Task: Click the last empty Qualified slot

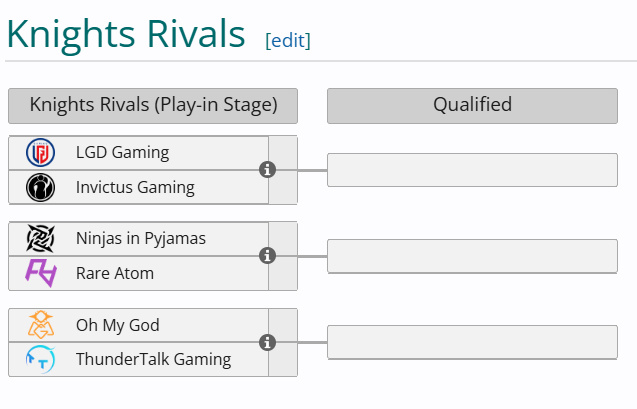Action: 472,342
